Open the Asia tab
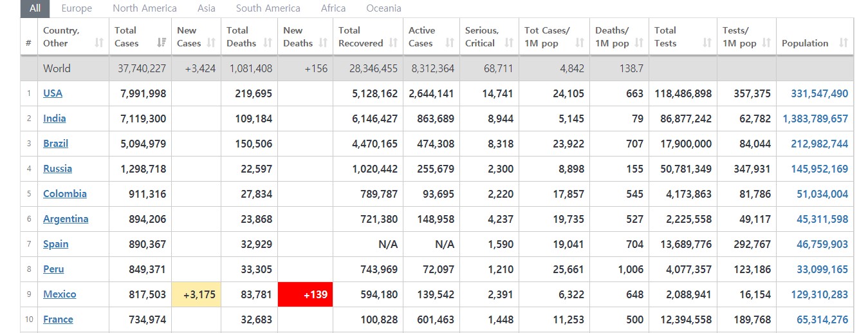The image size is (868, 333). 207,8
